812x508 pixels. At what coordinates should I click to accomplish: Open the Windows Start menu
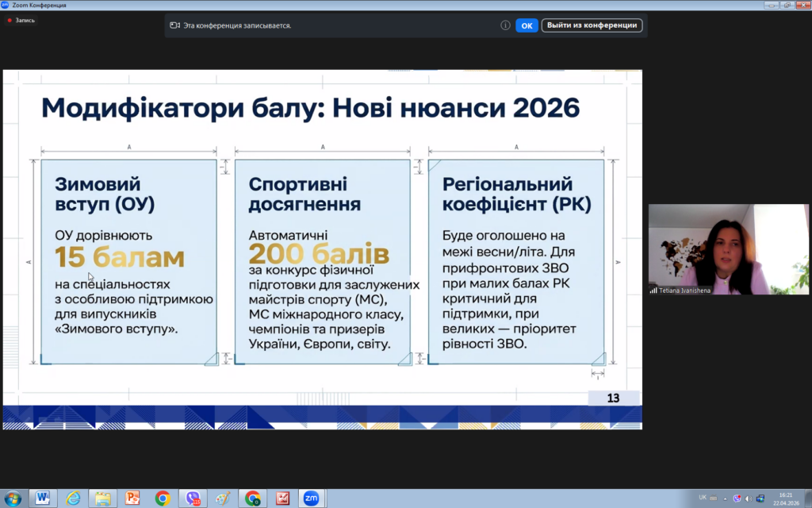tap(13, 498)
